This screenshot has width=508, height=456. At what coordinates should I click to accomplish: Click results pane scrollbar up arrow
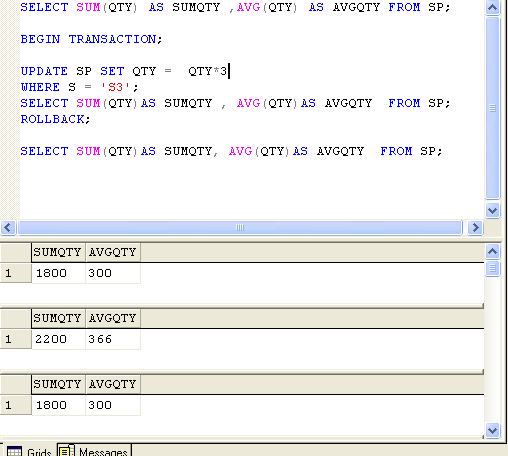point(492,251)
